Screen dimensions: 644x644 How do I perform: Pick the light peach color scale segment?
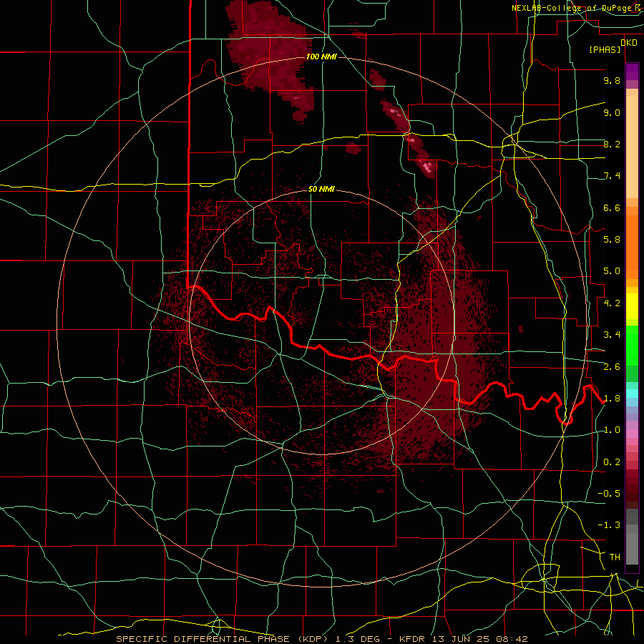coord(632,147)
